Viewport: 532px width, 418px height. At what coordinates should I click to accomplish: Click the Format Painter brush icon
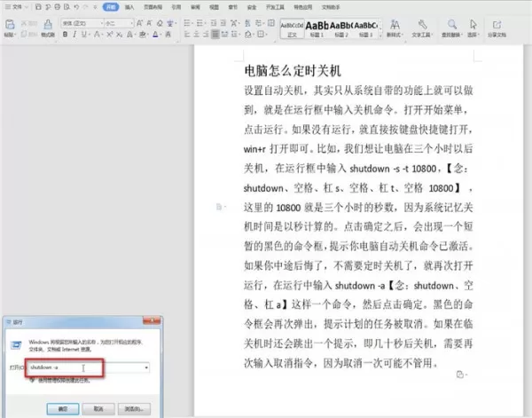pos(48,25)
